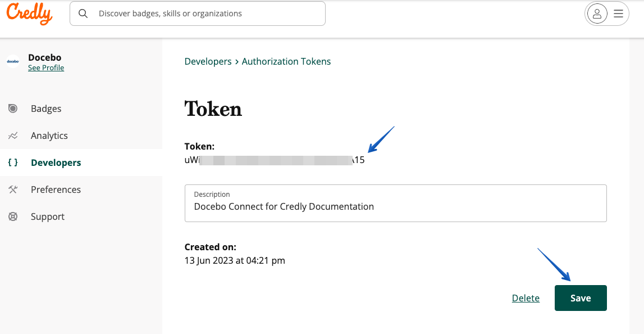Open Developers using the curly braces icon
This screenshot has width=644, height=334.
click(x=13, y=163)
